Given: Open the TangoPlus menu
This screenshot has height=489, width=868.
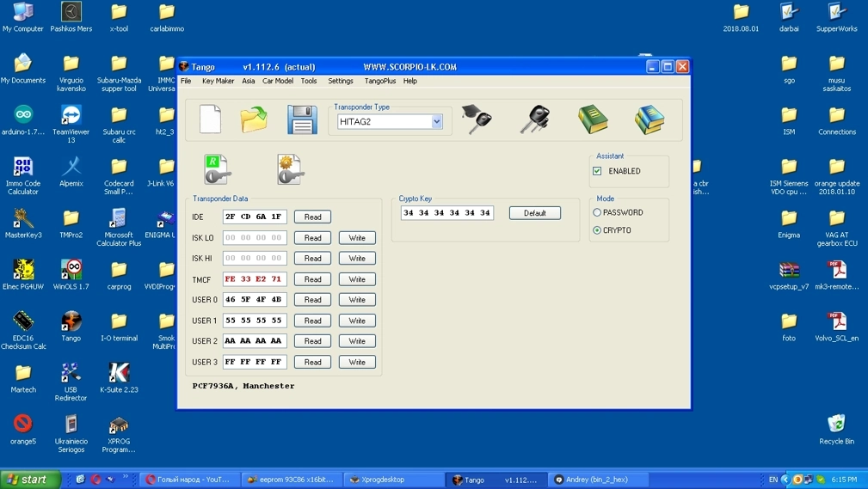Looking at the screenshot, I should pos(379,81).
